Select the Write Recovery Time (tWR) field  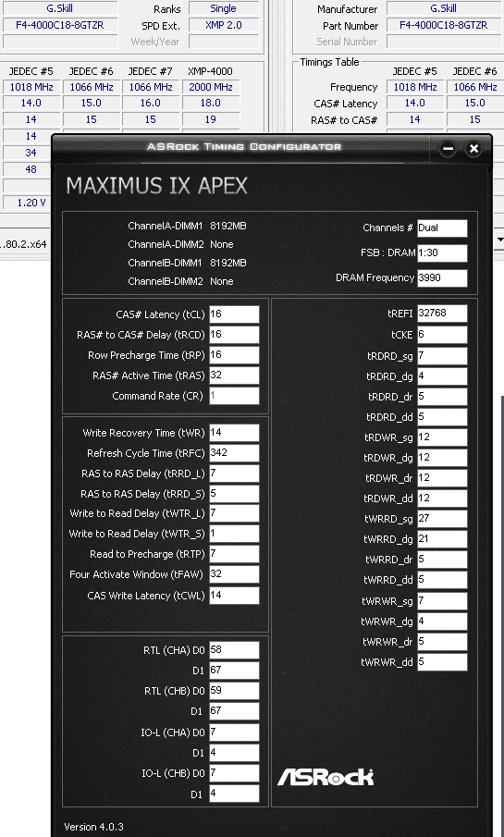(x=234, y=433)
